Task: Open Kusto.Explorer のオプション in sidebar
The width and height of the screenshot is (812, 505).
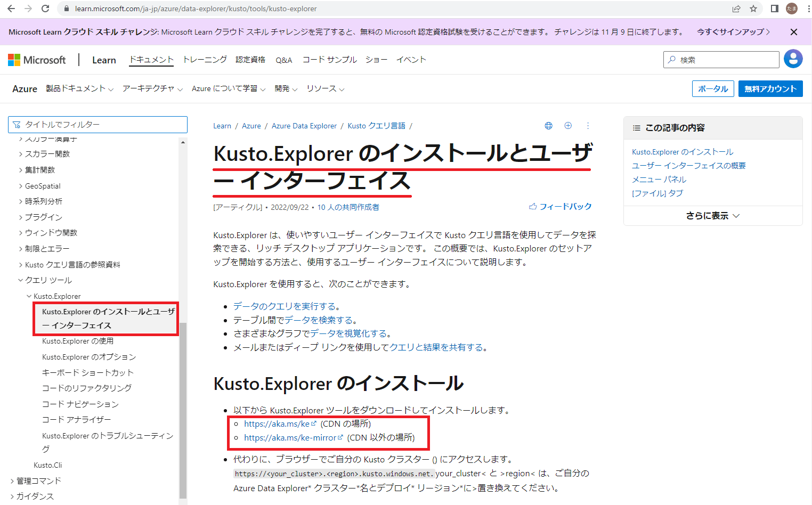Action: click(89, 357)
